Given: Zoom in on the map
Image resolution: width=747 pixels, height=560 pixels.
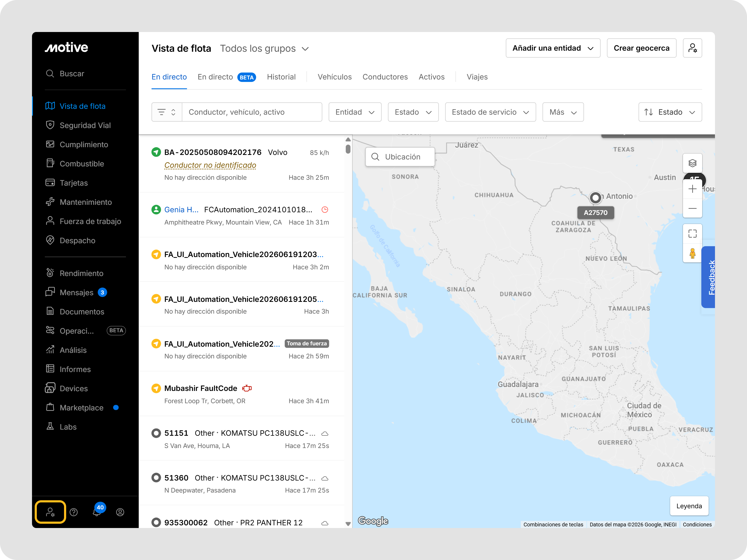Looking at the screenshot, I should click(x=692, y=189).
